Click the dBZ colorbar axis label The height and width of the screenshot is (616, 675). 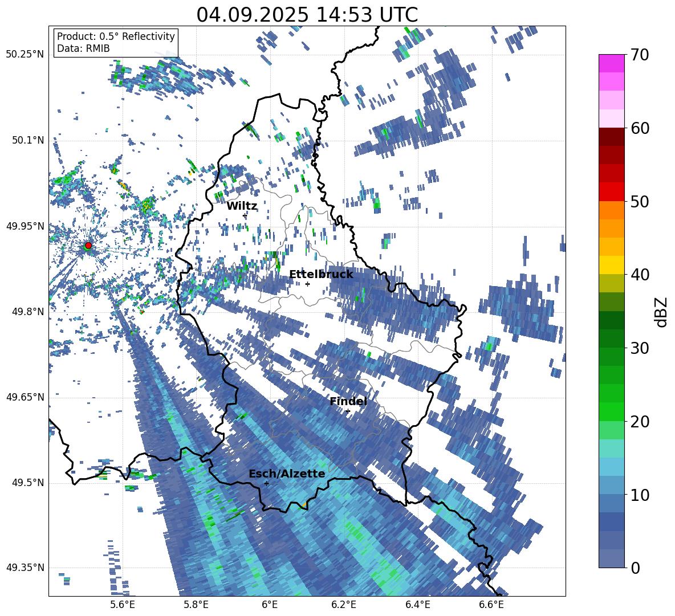tap(662, 312)
